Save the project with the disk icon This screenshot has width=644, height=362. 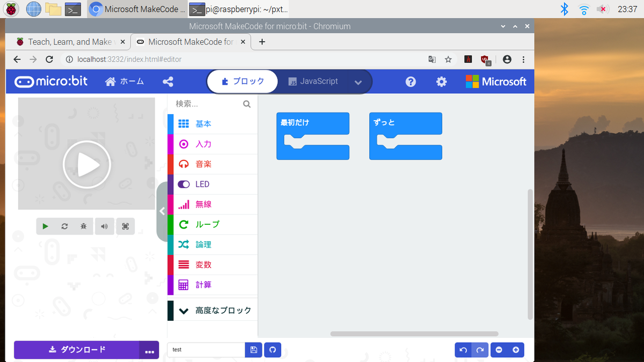pyautogui.click(x=254, y=350)
